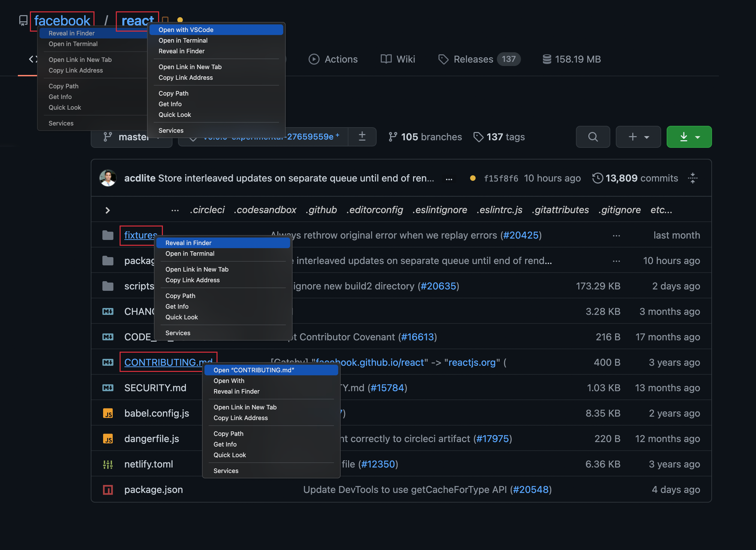Open the .eslintignore file

tap(440, 210)
